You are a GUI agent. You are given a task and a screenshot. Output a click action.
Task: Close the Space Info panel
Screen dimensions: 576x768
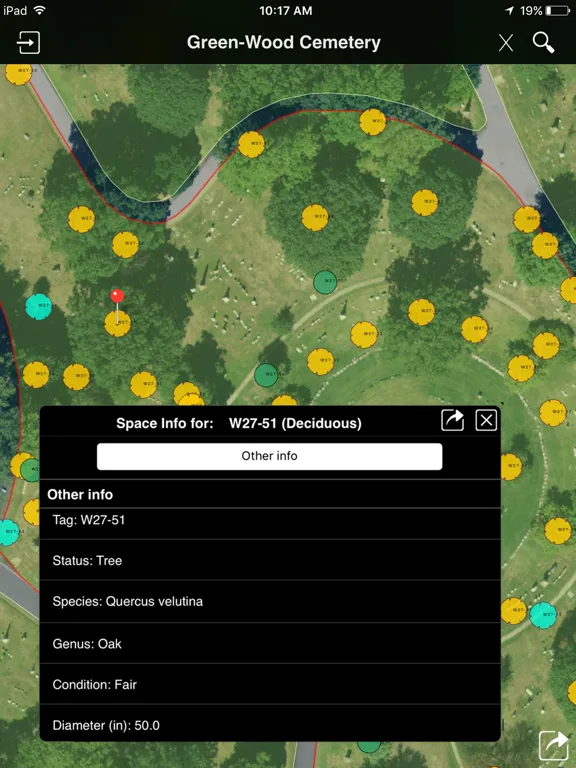(x=486, y=420)
